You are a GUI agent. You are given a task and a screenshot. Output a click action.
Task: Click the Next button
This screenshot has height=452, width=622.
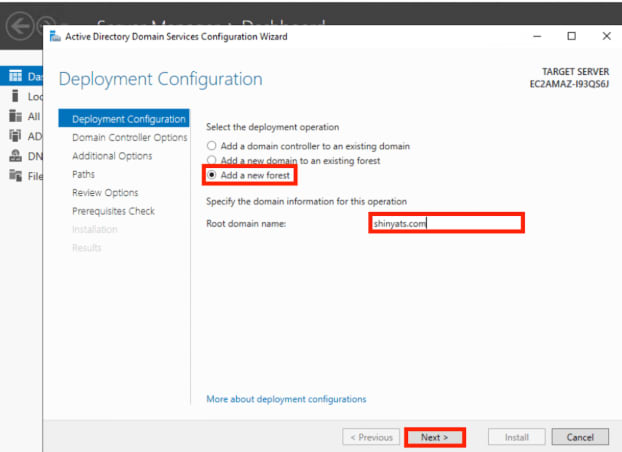434,437
